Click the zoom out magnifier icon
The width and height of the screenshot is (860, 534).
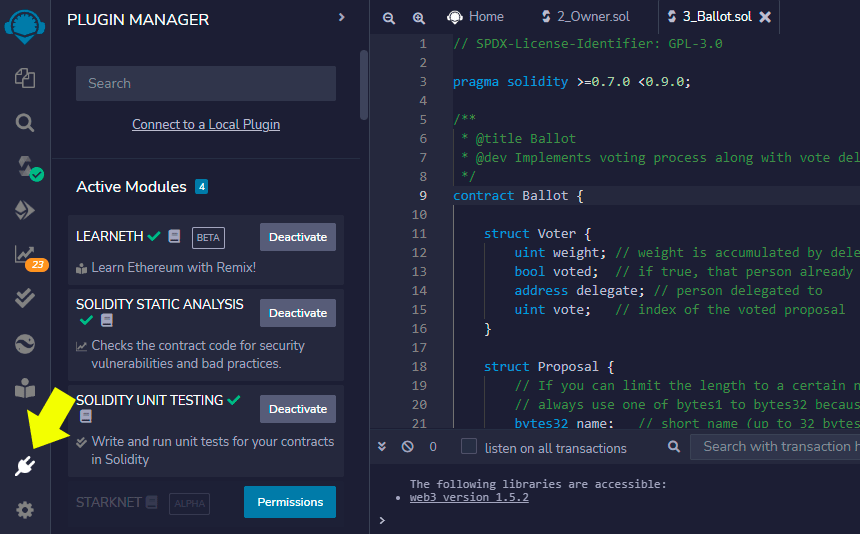389,18
